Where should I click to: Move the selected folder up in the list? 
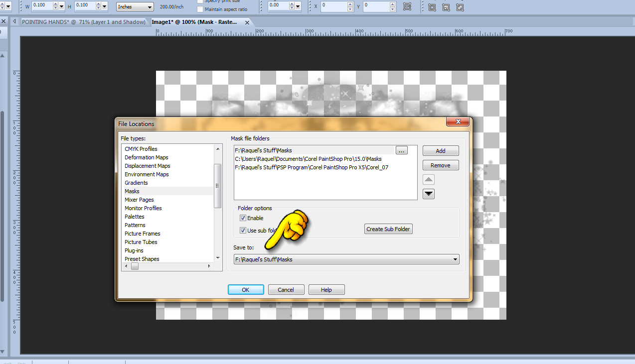(x=428, y=180)
